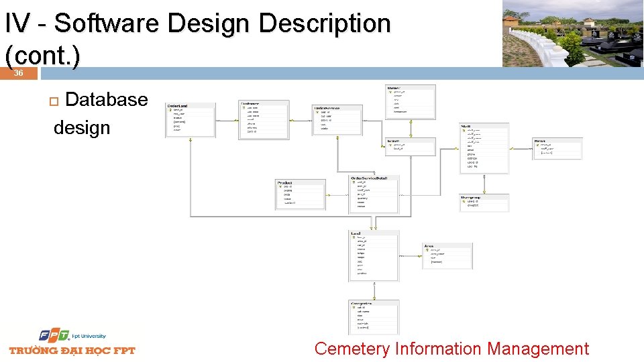Click the primary key icon in OrderServiceDetail table

click(x=354, y=182)
